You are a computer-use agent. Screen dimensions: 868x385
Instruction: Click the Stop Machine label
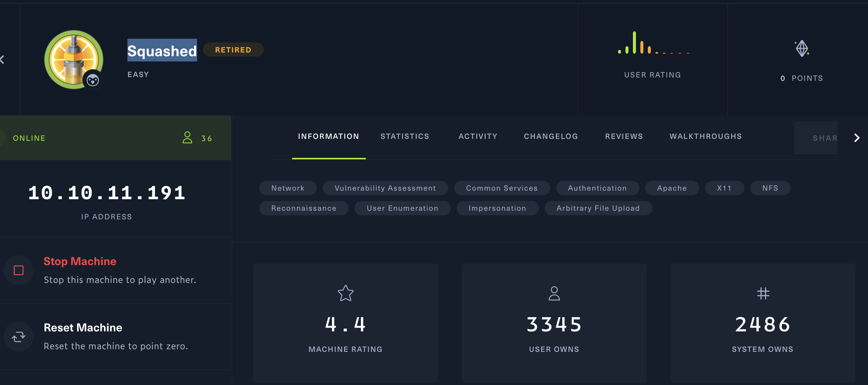click(x=80, y=261)
